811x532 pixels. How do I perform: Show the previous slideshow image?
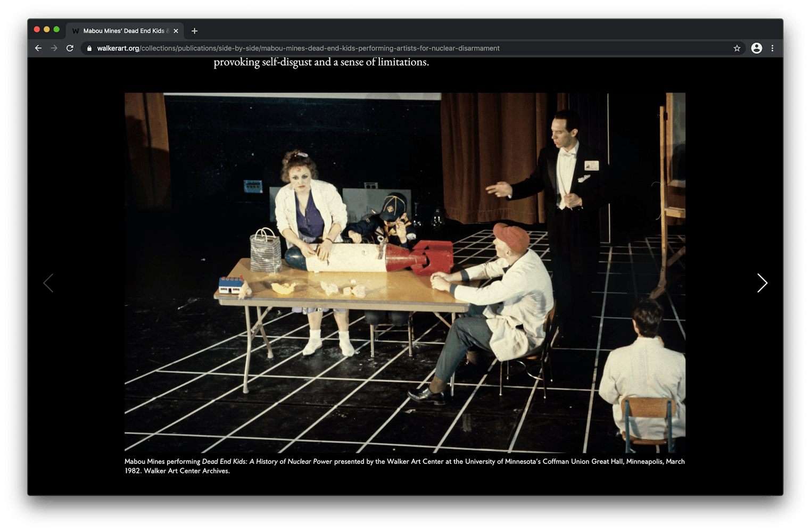tap(48, 283)
